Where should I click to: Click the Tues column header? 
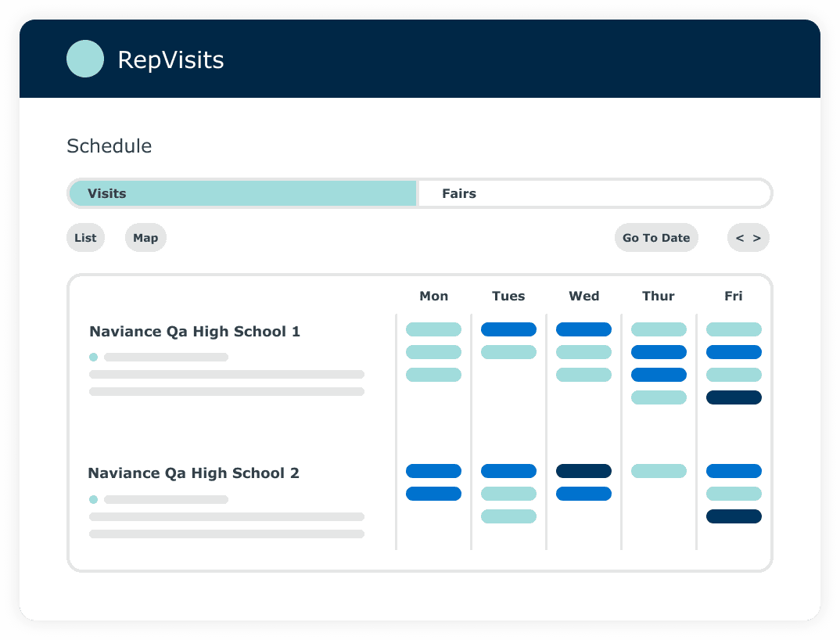coord(508,296)
